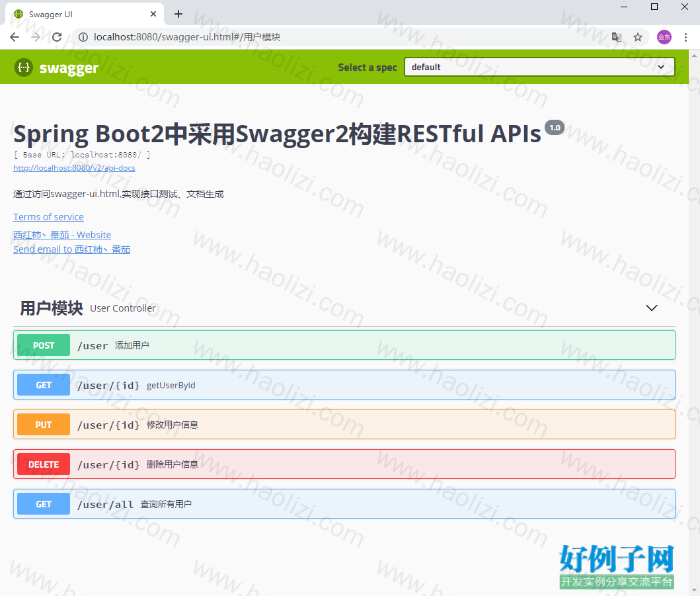Close the Swagger UI tab
The image size is (700, 596).
(153, 15)
